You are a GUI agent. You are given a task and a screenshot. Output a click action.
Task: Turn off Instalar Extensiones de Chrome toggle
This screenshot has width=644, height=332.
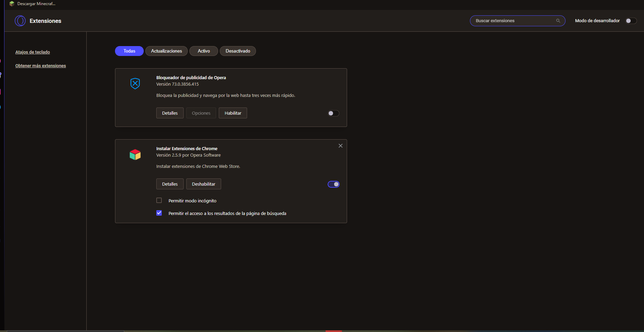(333, 184)
